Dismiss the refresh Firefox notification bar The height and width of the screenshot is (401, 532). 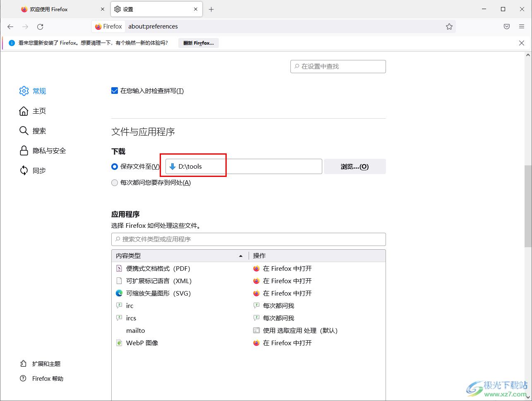click(522, 43)
